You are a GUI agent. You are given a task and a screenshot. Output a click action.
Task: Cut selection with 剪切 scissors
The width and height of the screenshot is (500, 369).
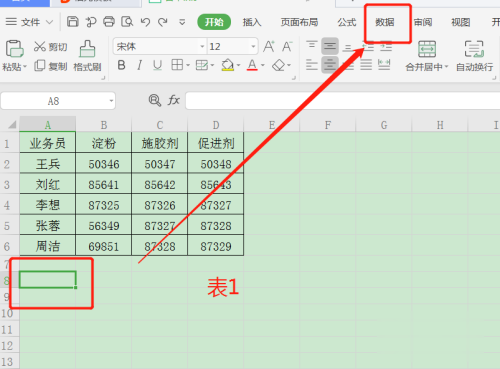[50, 47]
